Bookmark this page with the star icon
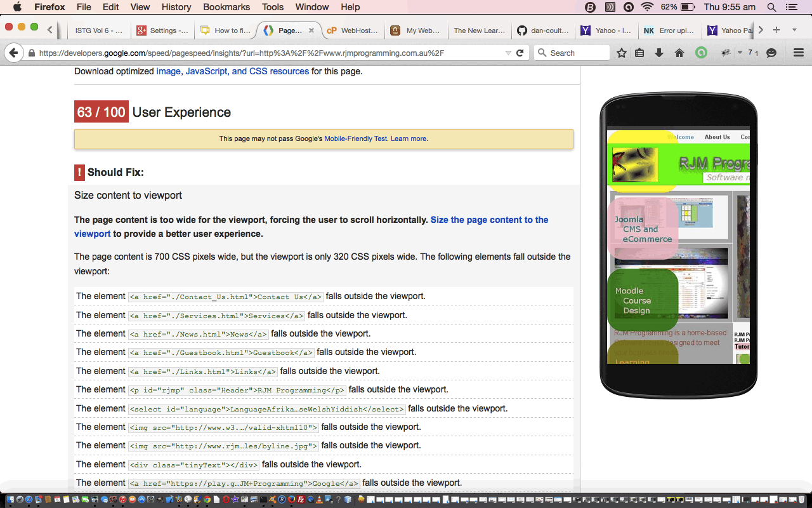Screen dimensions: 812x508 [622, 53]
